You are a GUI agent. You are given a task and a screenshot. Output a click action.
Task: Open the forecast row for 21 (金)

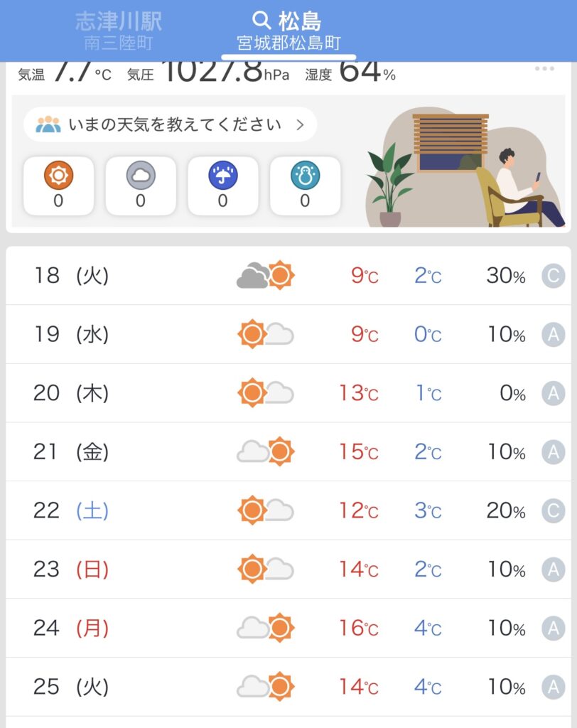[x=288, y=451]
